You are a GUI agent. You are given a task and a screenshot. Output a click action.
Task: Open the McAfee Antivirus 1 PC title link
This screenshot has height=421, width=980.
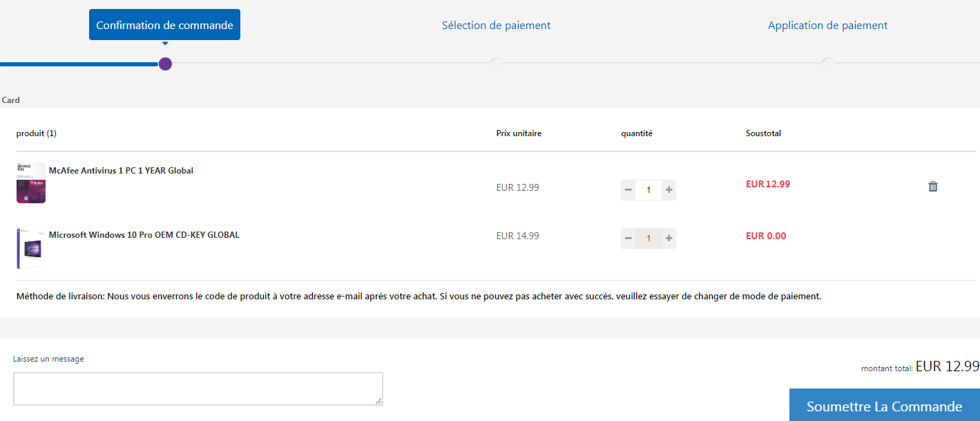click(x=121, y=171)
